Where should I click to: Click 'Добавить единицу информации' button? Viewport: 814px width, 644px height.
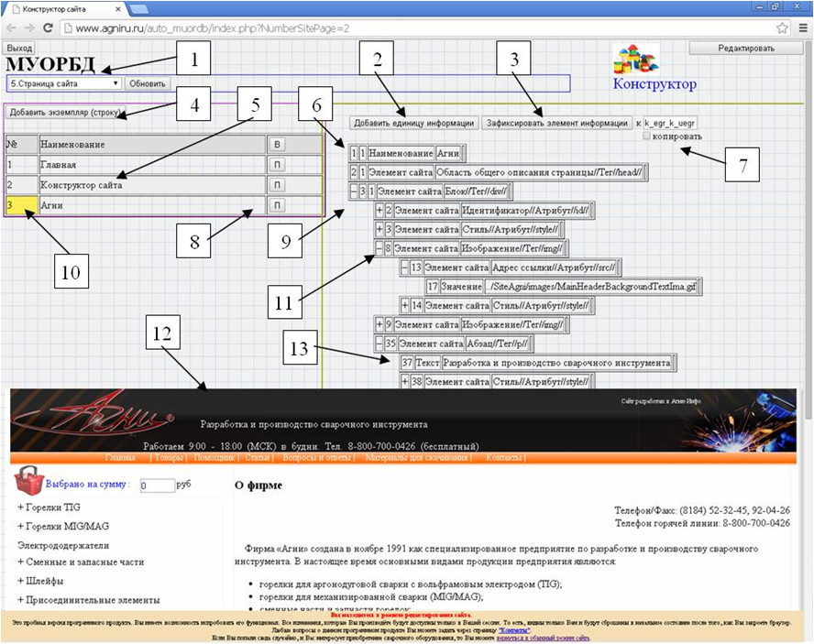413,124
